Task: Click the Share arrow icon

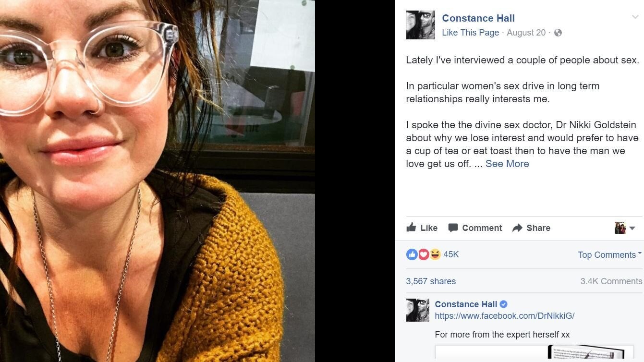Action: tap(517, 228)
